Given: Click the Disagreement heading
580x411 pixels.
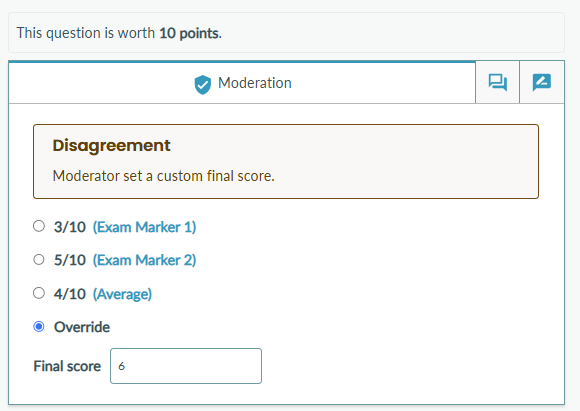Looking at the screenshot, I should click(111, 145).
